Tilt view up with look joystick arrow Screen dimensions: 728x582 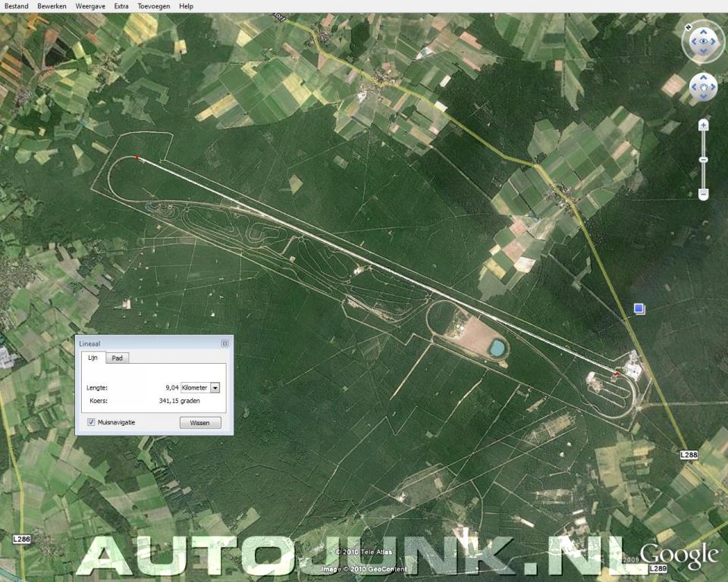click(704, 30)
